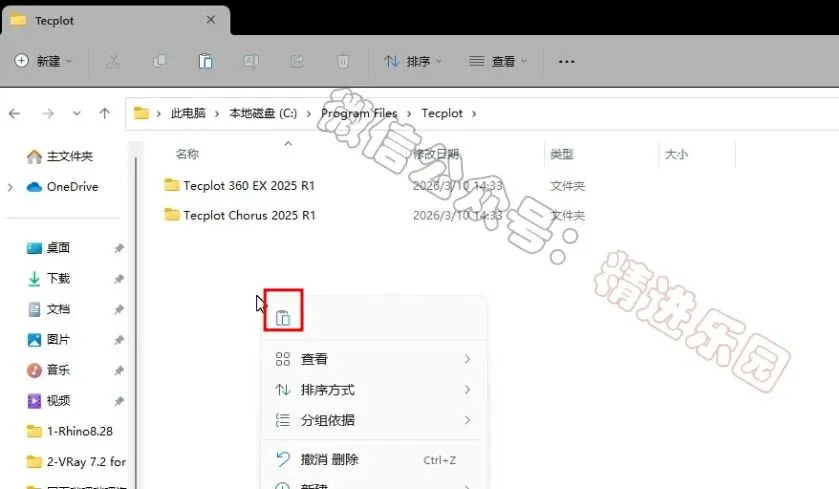Click the New (新建) toolbar button
Image resolution: width=839 pixels, height=489 pixels.
tap(43, 61)
